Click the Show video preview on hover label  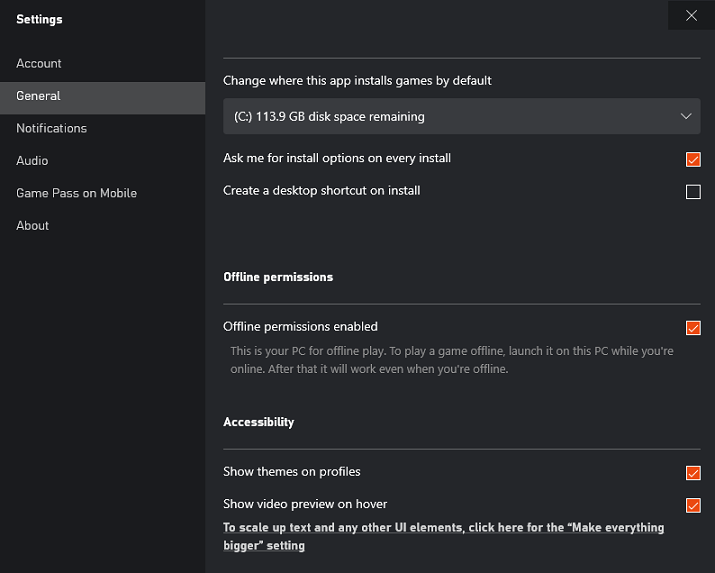coord(305,504)
